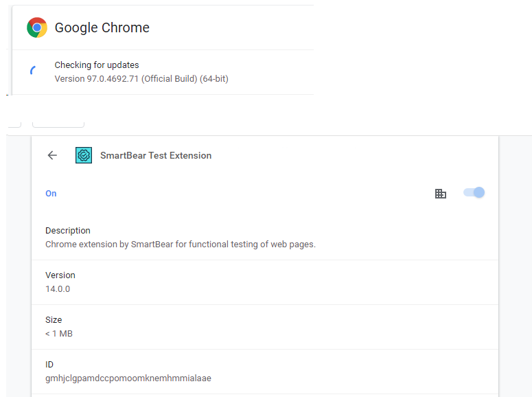Click the ID section label
The width and height of the screenshot is (532, 397).
[49, 365]
